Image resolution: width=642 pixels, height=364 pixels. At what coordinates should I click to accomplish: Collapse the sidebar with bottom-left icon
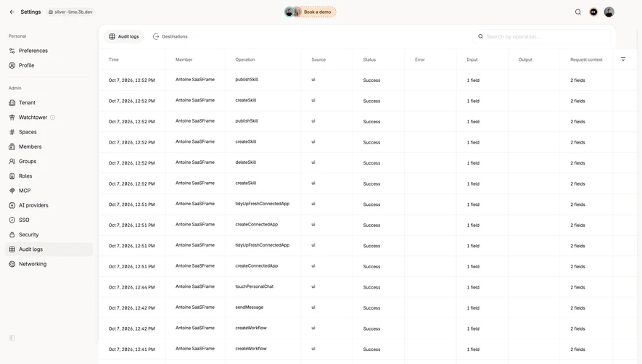tap(12, 338)
